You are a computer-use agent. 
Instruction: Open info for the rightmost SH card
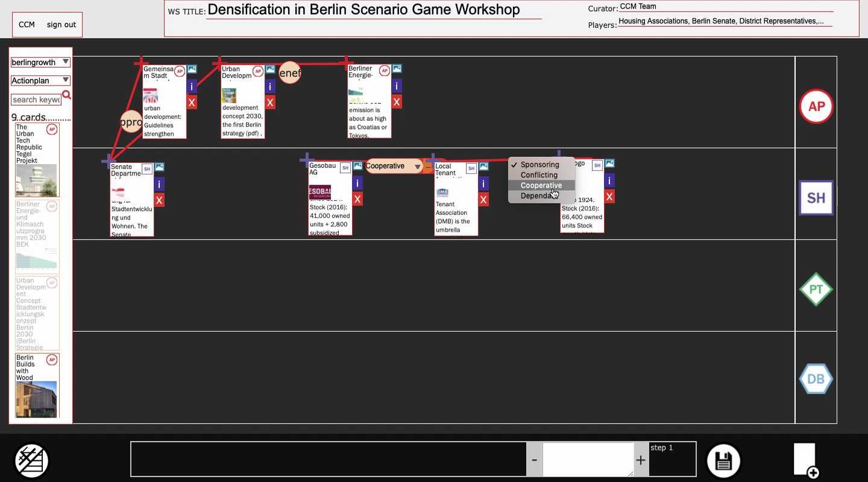(609, 180)
